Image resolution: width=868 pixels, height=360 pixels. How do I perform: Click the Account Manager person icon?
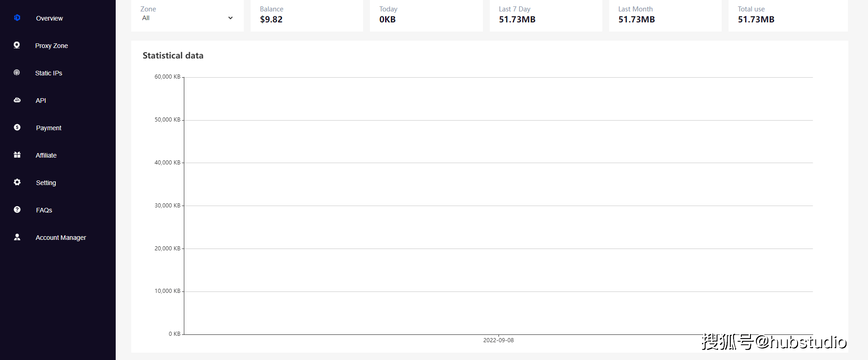click(x=17, y=237)
